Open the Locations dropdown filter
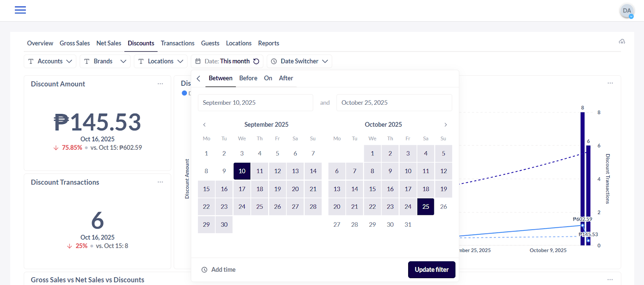 [161, 61]
